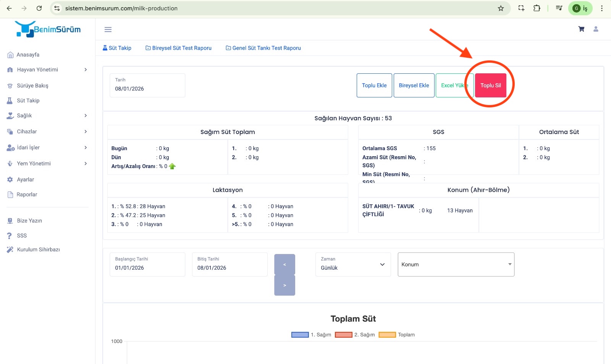This screenshot has height=364, width=611.
Task: Click the Hayvan Yönetimi barn icon
Action: (10, 70)
